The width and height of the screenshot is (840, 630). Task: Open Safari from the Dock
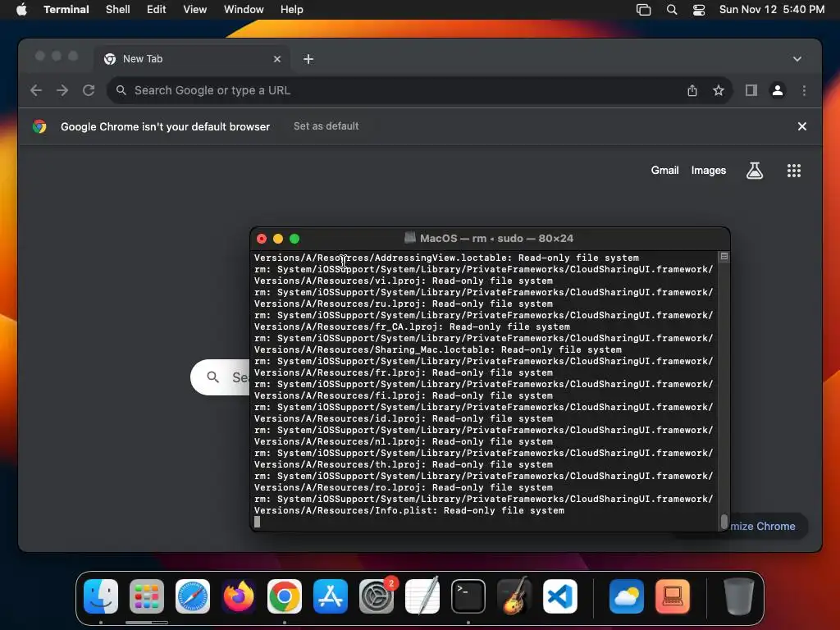coord(193,596)
